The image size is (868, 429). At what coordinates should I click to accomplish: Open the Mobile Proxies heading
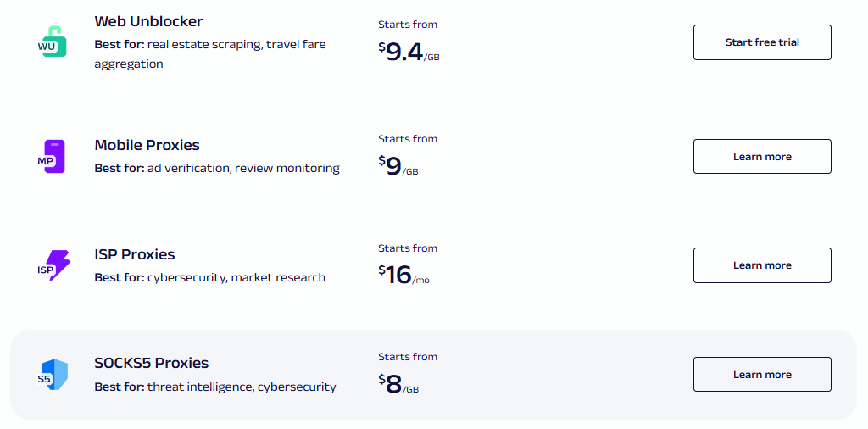147,145
